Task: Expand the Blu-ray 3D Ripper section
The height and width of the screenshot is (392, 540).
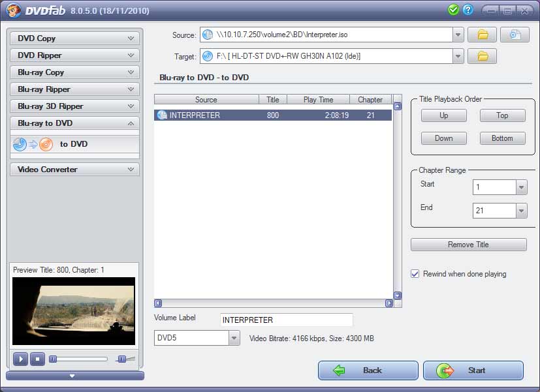Action: 74,106
